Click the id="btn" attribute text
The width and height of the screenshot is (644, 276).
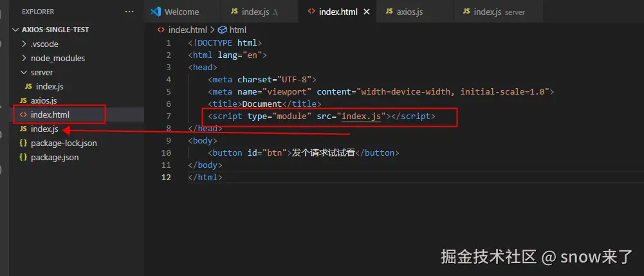(267, 152)
